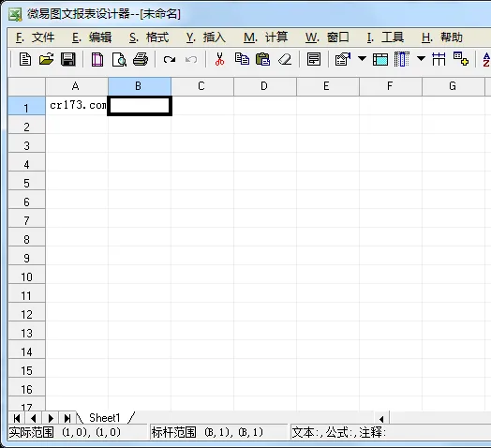
Task: Cut the selection using the scissors icon
Action: (x=219, y=59)
